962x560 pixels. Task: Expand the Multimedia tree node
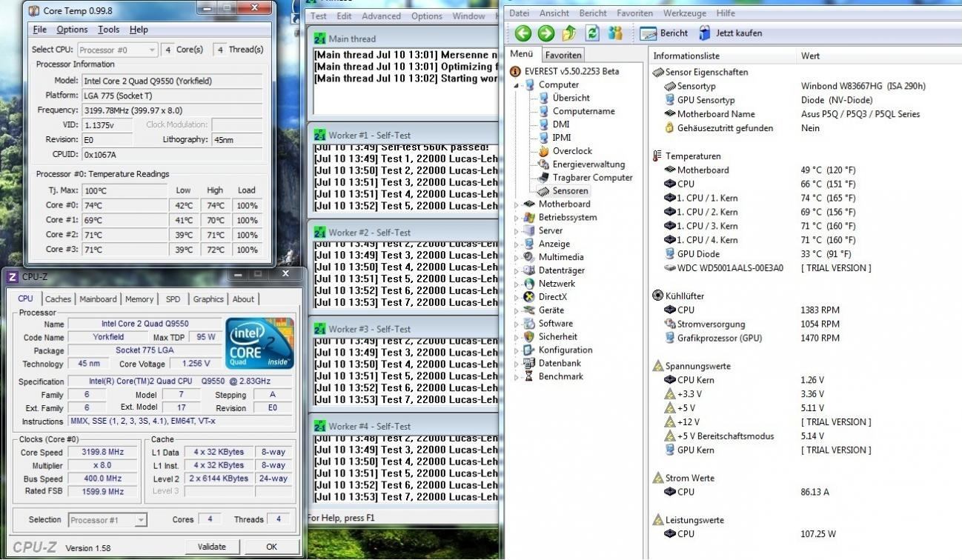[x=517, y=258]
